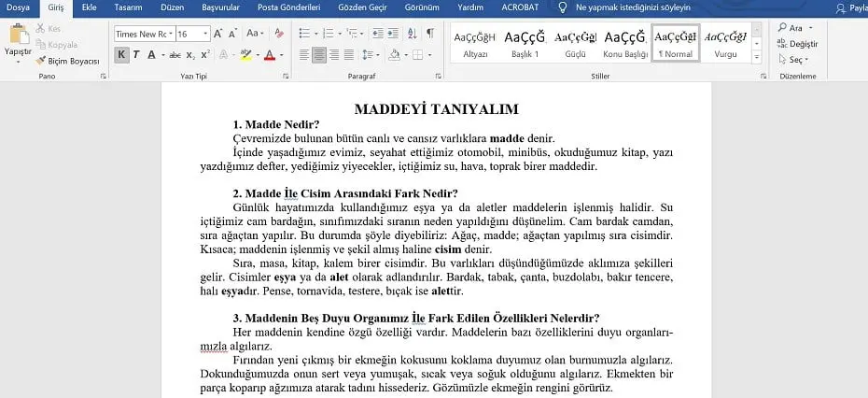
Task: Align text left
Action: point(304,55)
